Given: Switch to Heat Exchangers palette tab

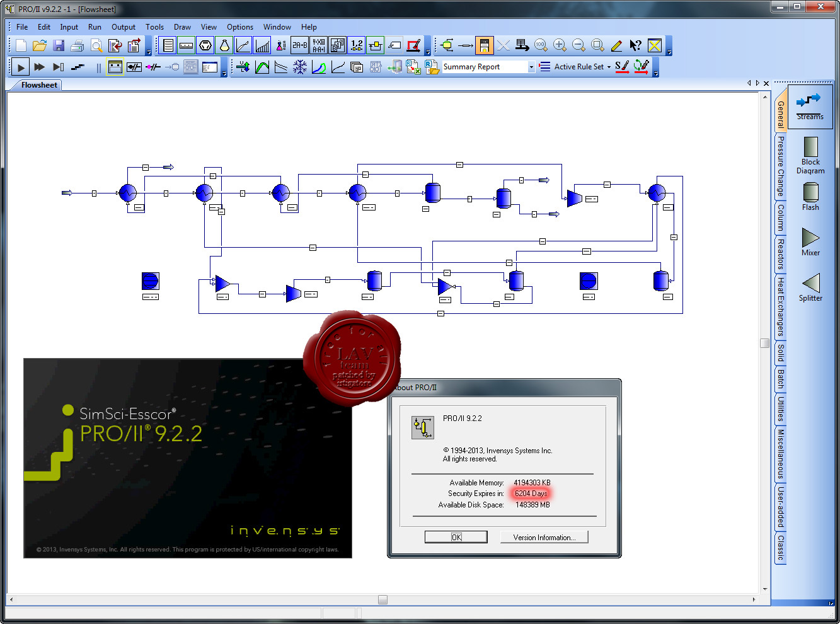Looking at the screenshot, I should [781, 307].
